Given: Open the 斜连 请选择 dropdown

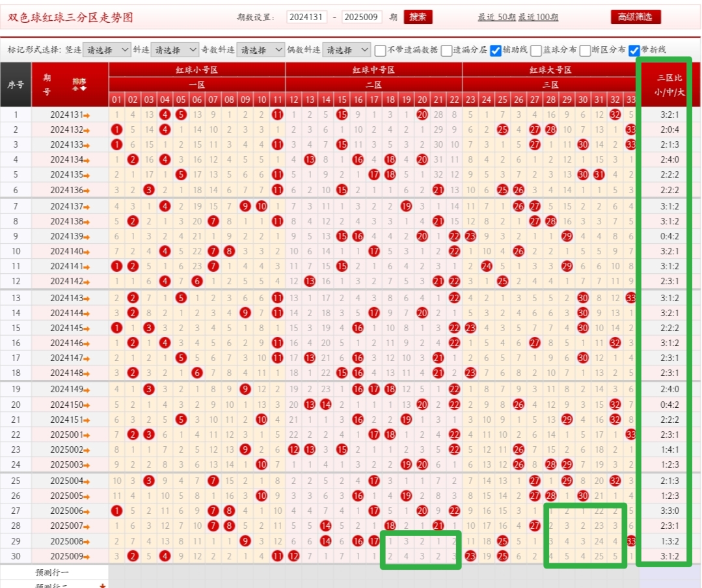Looking at the screenshot, I should [174, 49].
